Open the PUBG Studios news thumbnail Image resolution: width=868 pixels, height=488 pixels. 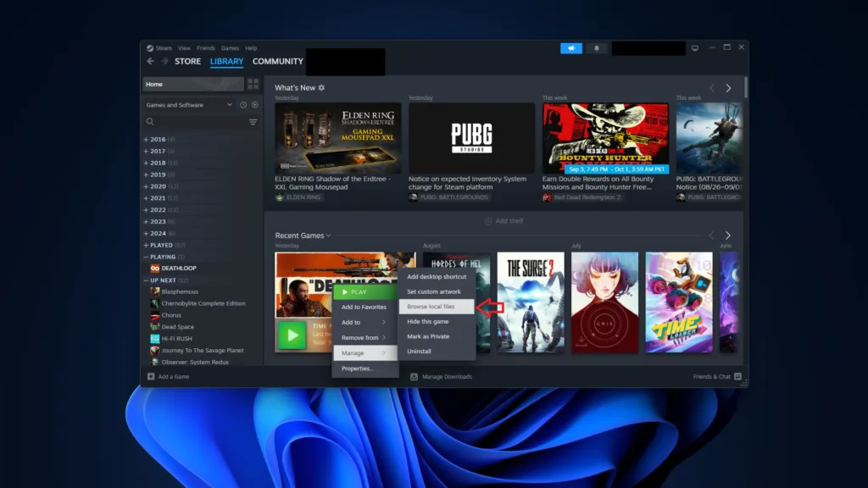point(471,138)
